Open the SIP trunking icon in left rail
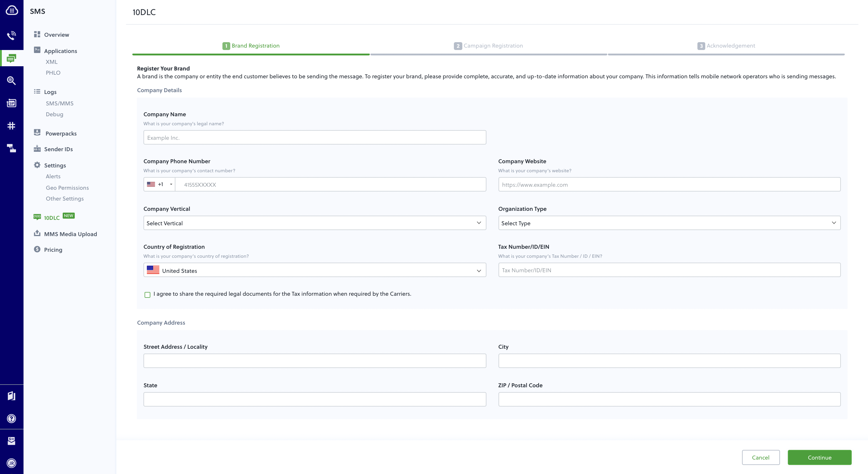Viewport: 868px width, 474px height. (11, 103)
